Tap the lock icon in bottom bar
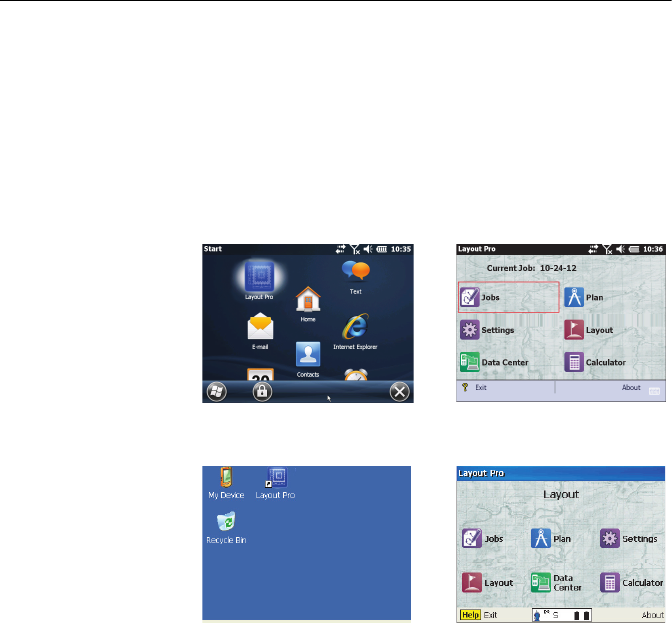This screenshot has height=623, width=672. coord(262,392)
